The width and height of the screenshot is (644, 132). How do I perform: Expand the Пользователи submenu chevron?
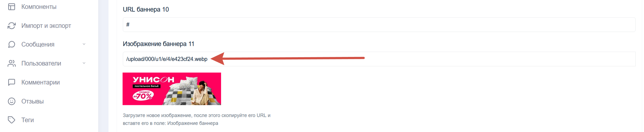click(84, 63)
